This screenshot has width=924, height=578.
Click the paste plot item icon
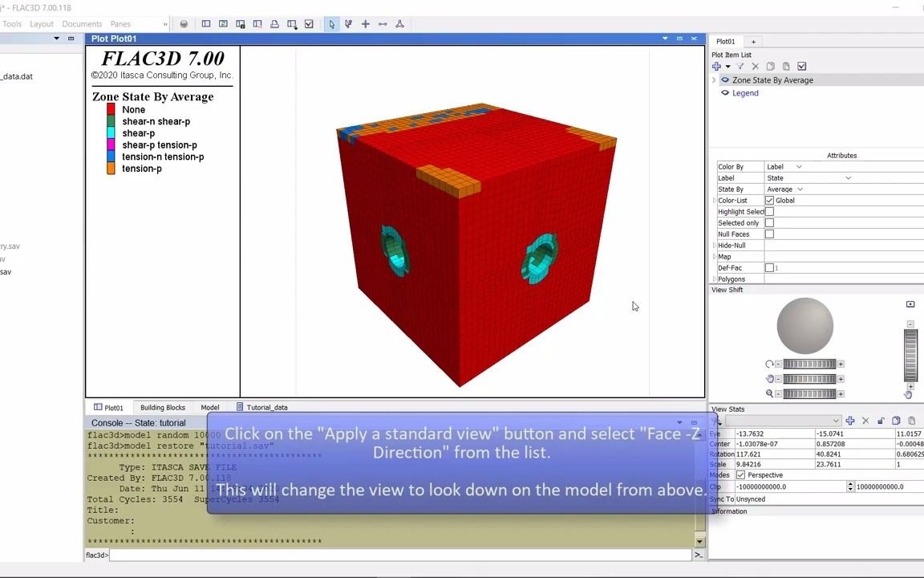(786, 67)
